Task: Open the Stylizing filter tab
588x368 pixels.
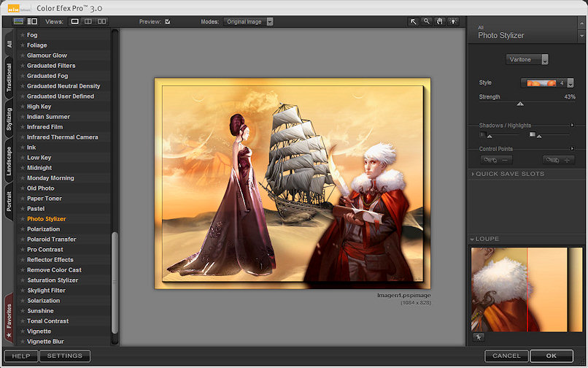Action: pyautogui.click(x=9, y=118)
